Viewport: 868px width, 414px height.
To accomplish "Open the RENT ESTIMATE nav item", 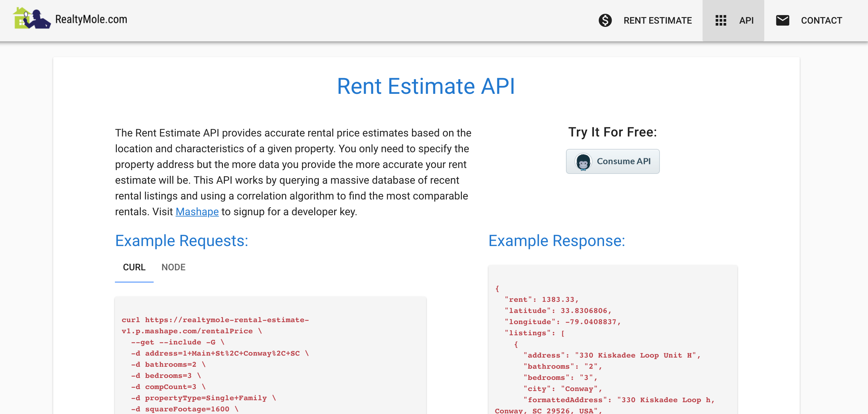I will [657, 21].
